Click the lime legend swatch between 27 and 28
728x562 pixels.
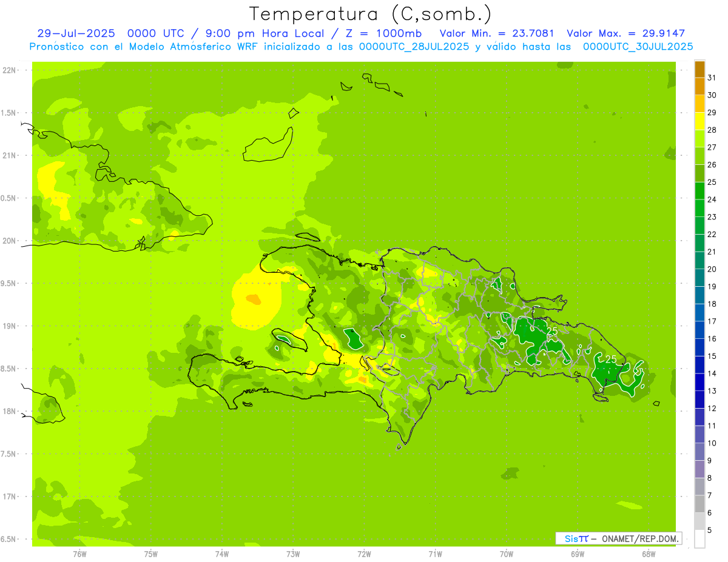699,138
